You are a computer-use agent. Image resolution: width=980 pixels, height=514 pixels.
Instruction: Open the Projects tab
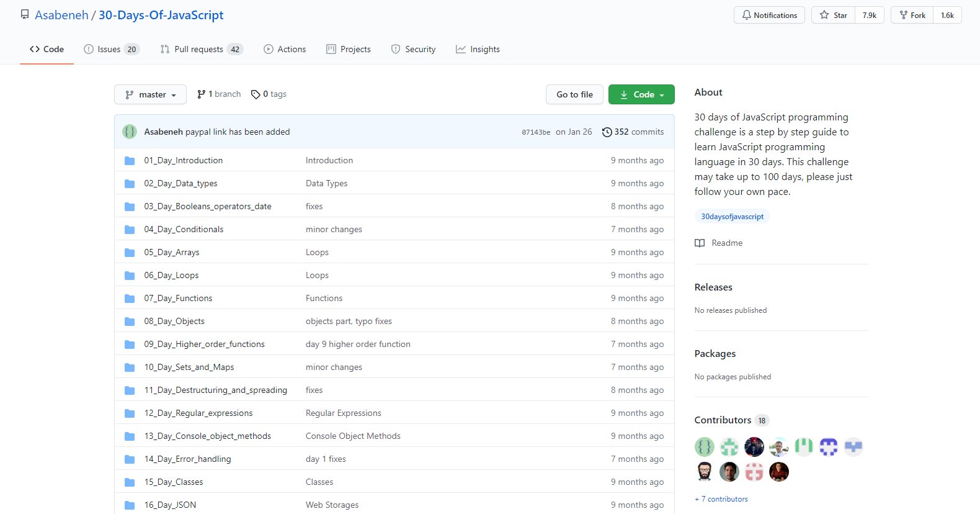[x=349, y=49]
